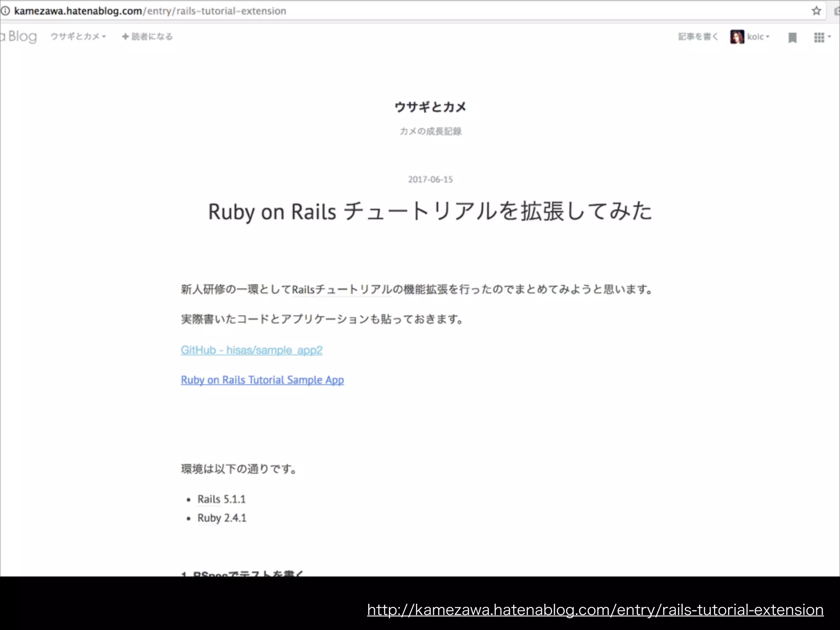Screen dimensions: 840x630
Task: Bookmark page with the star icon
Action: [816, 11]
